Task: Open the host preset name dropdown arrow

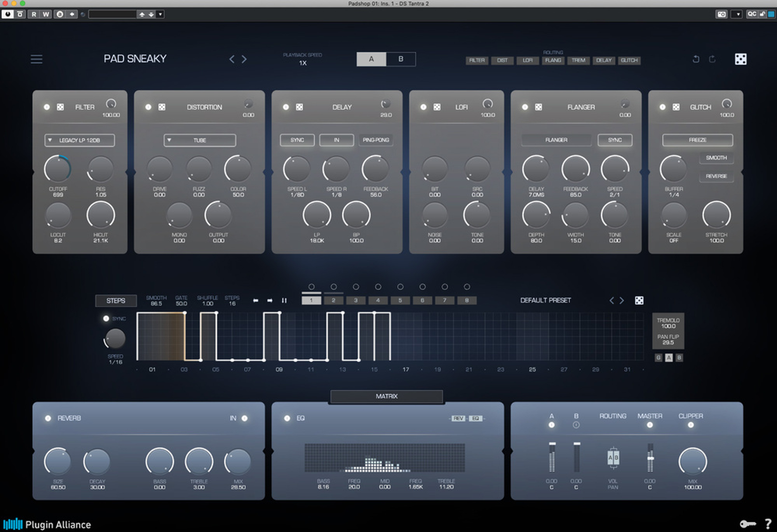Action: pos(160,14)
